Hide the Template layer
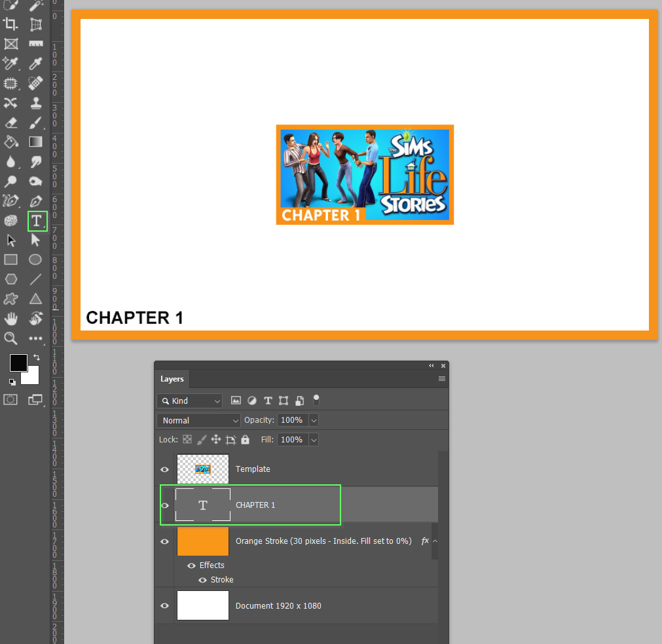 164,469
